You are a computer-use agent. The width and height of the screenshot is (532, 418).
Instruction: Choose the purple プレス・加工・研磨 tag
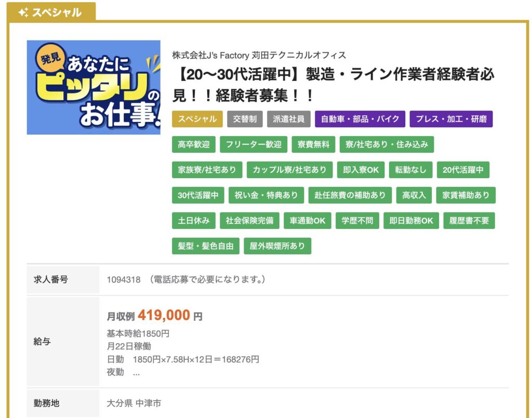(x=451, y=119)
